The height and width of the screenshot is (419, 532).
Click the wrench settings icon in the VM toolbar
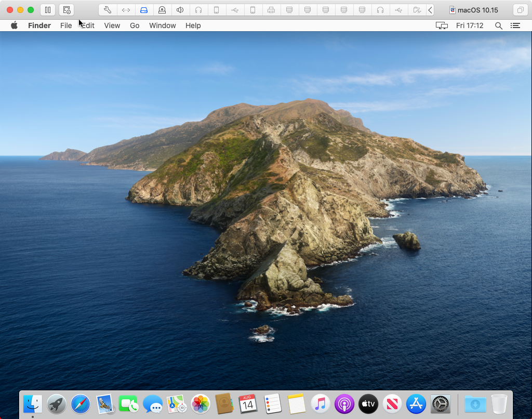108,9
